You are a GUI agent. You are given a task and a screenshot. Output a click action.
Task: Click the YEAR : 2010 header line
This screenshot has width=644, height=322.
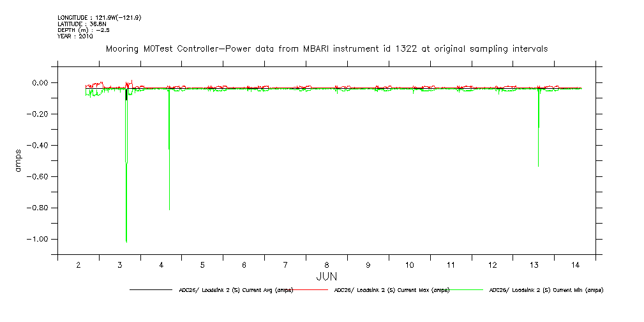75,36
